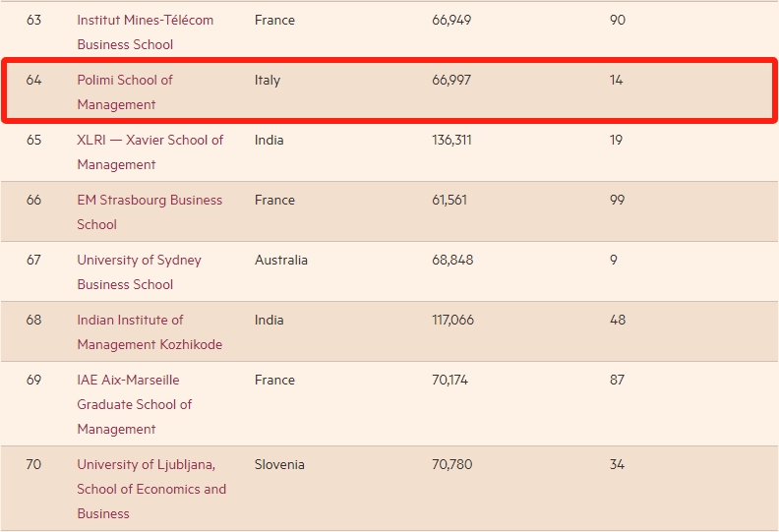Select rank number 70 cell

coord(33,464)
